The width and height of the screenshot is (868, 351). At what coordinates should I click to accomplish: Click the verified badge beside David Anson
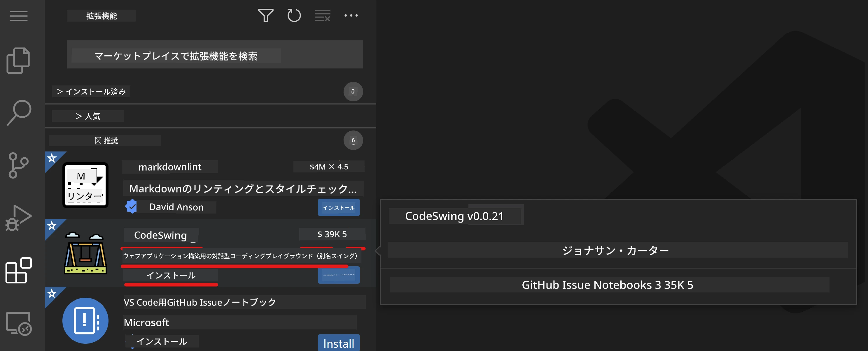tap(131, 207)
